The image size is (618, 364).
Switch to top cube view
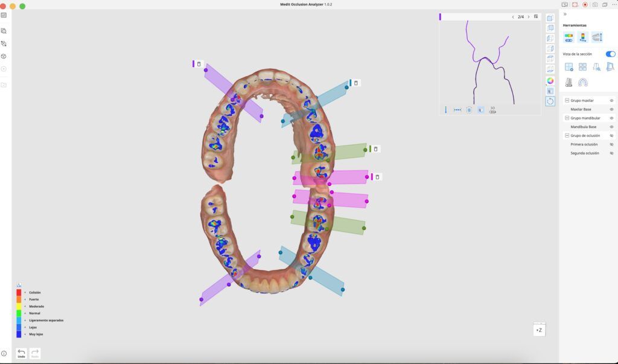tap(550, 59)
